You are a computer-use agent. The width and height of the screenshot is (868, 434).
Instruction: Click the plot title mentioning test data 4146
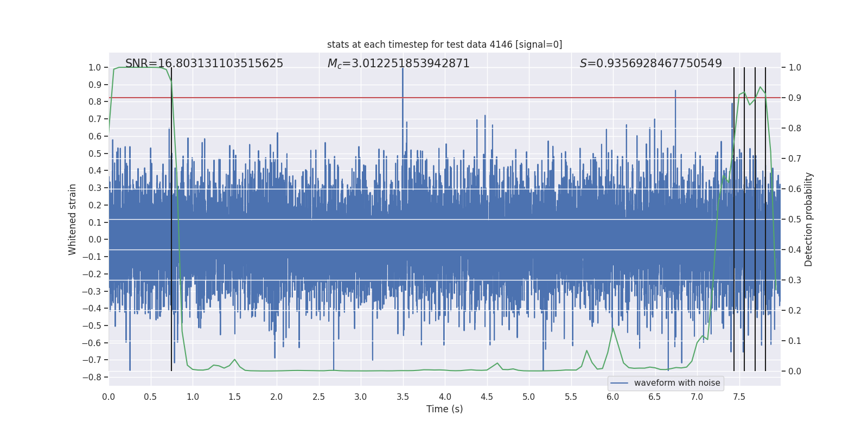click(x=444, y=44)
